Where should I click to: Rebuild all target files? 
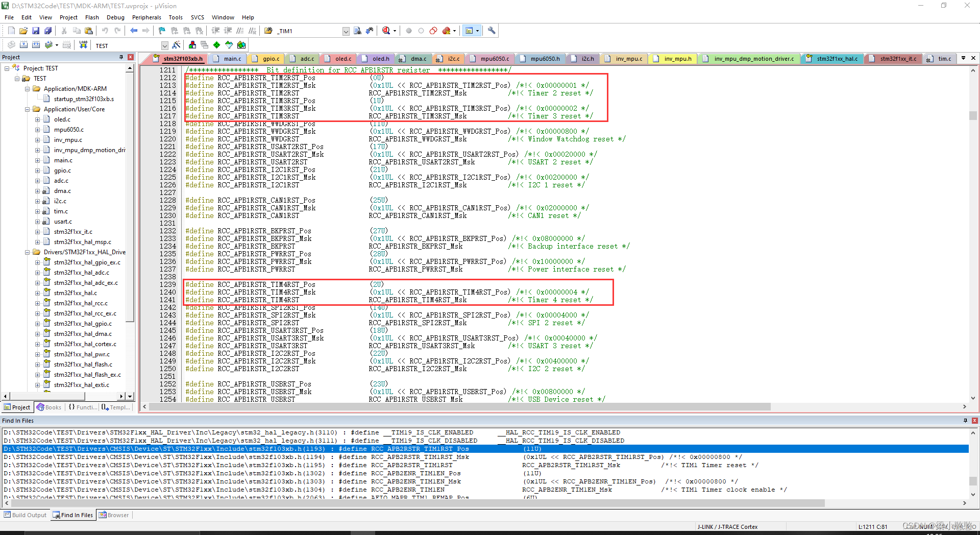pos(36,45)
